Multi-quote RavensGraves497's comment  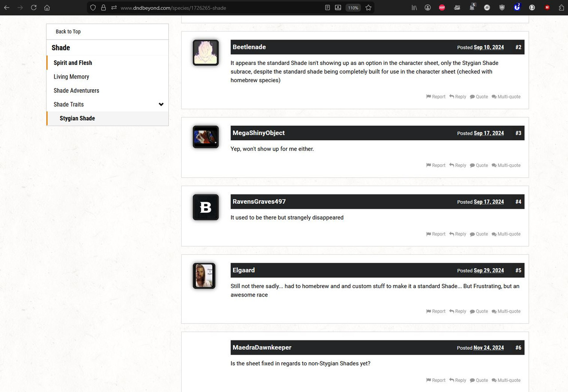[x=506, y=234]
